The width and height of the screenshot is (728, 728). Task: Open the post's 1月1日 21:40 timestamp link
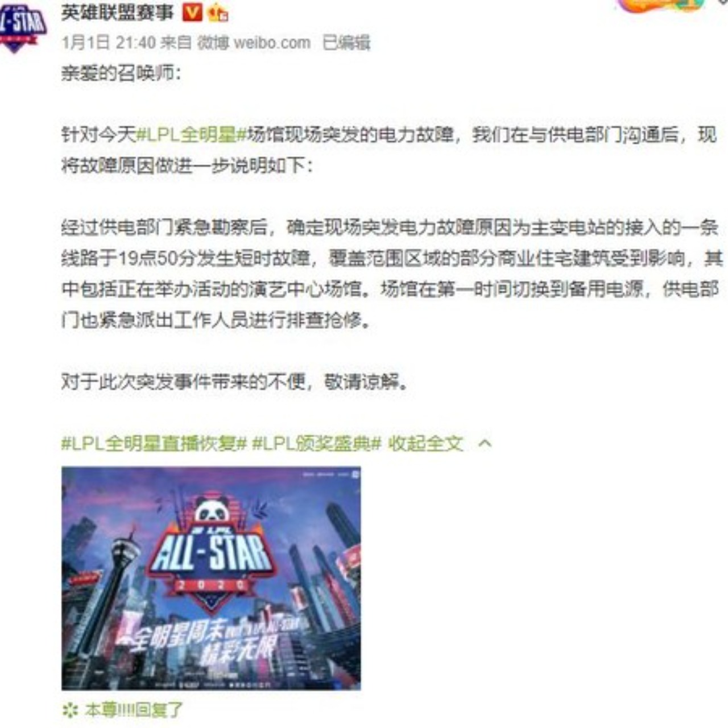pos(108,43)
